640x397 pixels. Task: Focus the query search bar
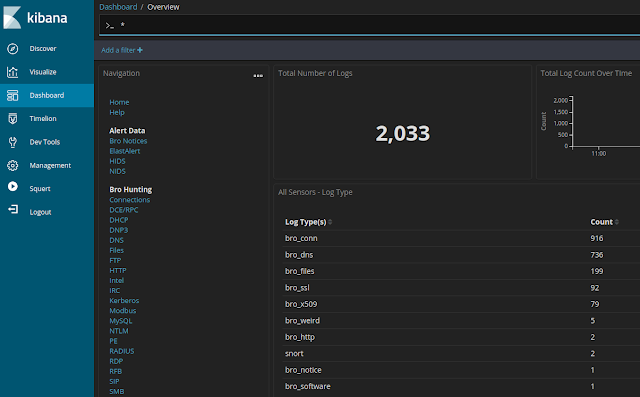[x=370, y=25]
